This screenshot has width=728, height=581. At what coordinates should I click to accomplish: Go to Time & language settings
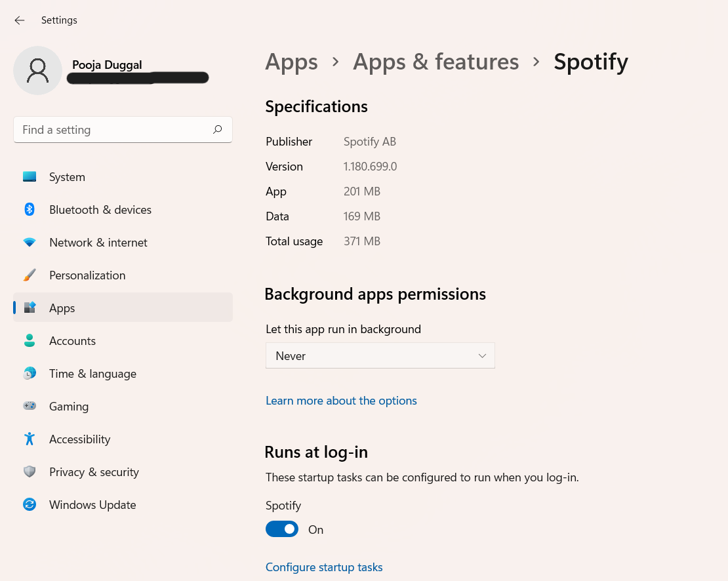click(x=92, y=374)
